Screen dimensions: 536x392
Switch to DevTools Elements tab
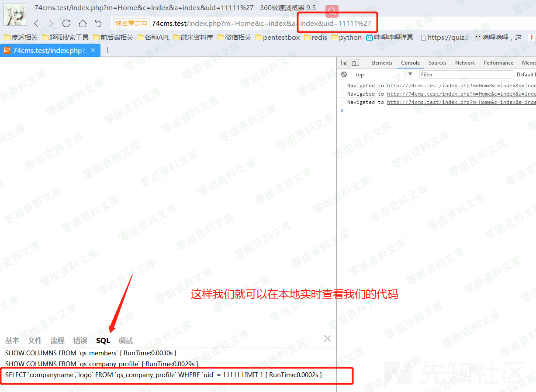381,63
